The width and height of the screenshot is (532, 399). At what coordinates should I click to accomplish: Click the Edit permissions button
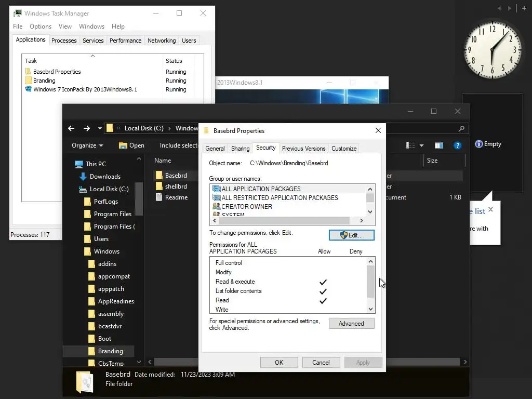point(352,235)
